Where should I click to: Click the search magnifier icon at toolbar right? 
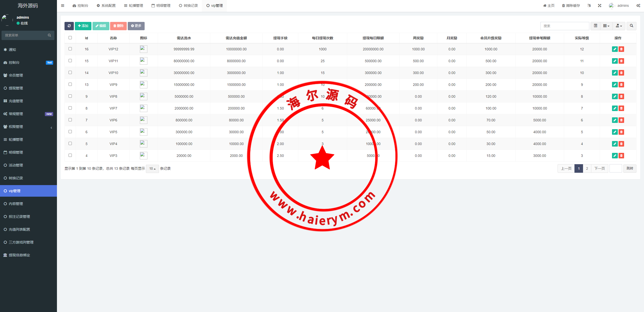click(x=631, y=26)
